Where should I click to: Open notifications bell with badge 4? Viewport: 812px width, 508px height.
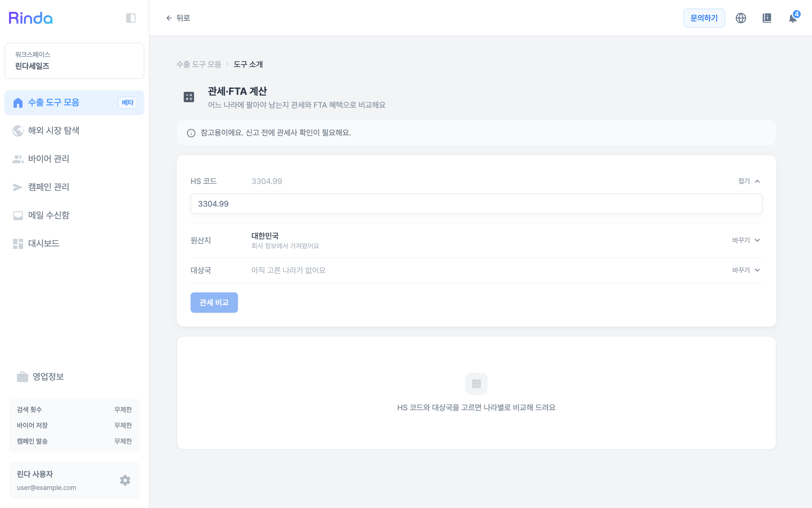point(793,18)
